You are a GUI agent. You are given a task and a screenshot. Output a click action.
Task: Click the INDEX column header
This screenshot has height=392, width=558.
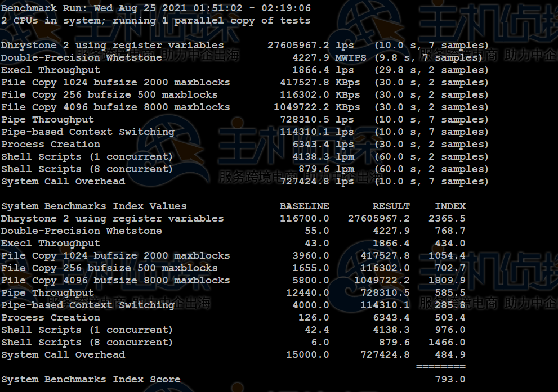450,206
